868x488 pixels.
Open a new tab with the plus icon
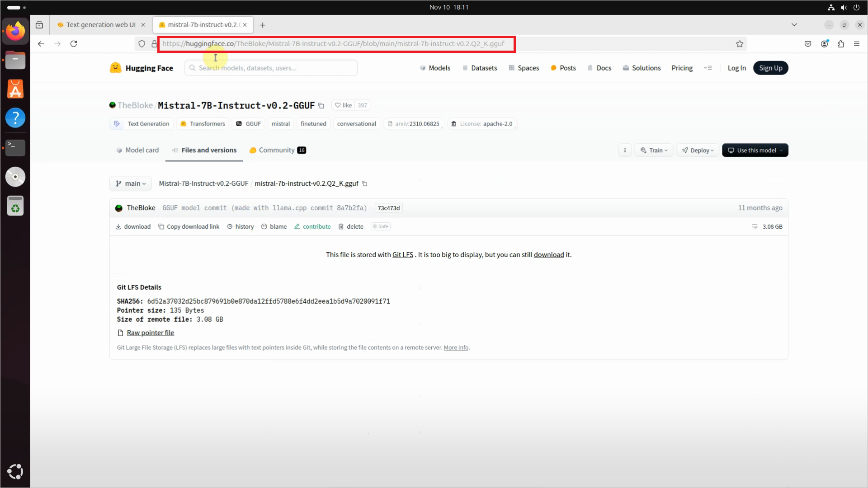(263, 25)
